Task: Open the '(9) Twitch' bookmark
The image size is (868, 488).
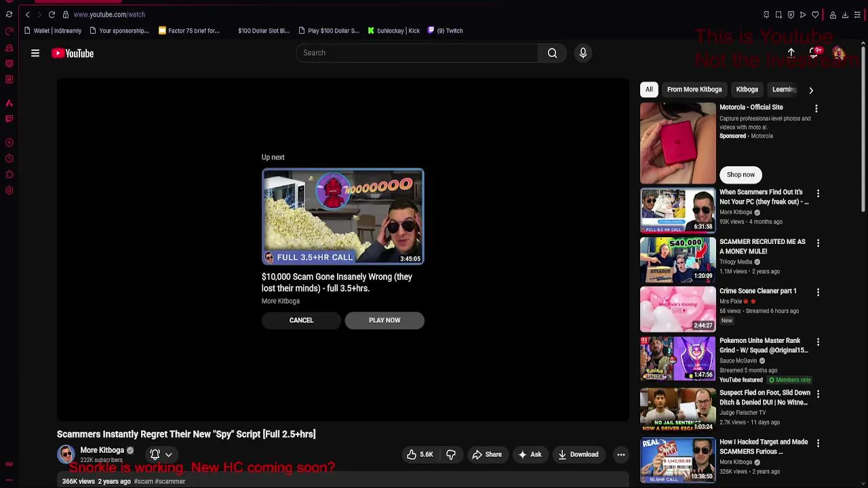Action: (445, 30)
